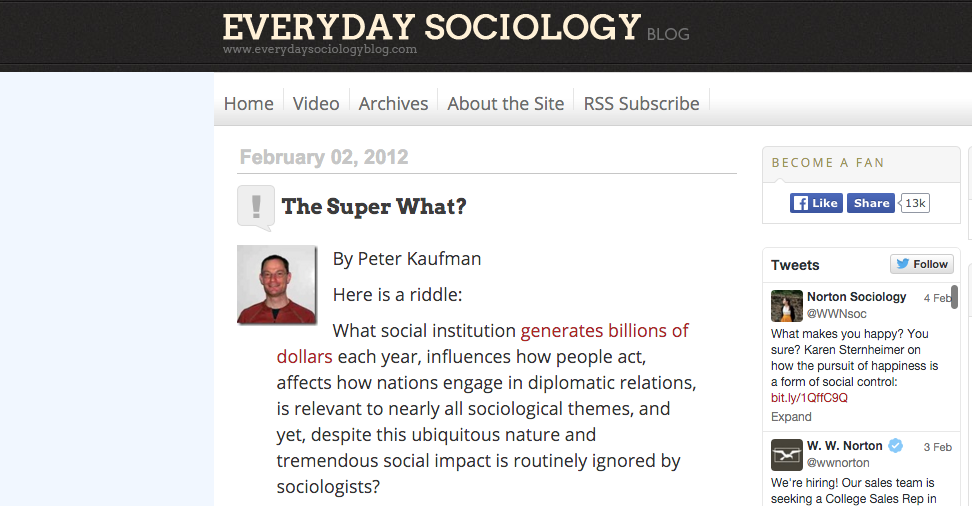Viewport: 972px width, 506px height.
Task: Click the W. W. Norton avatar
Action: coord(786,454)
